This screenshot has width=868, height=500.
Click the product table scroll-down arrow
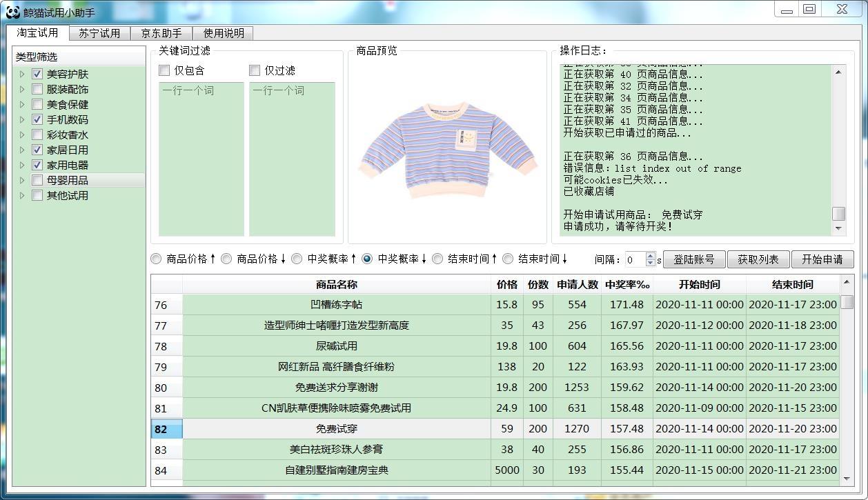click(847, 477)
